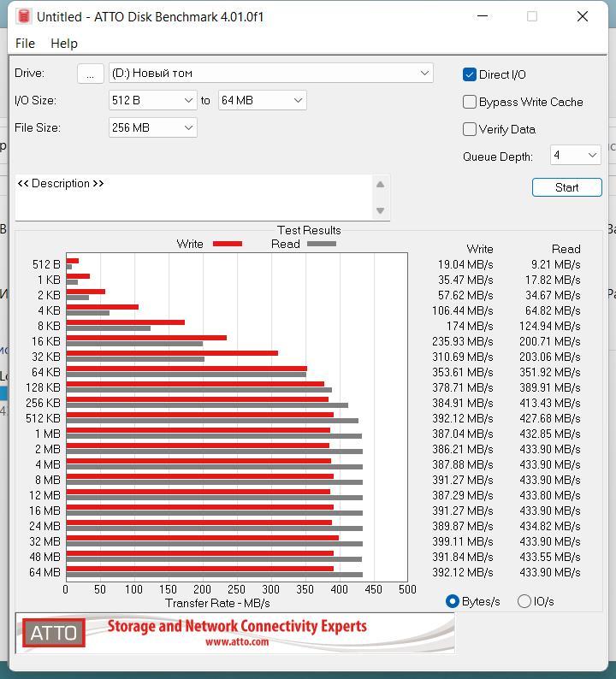Click the 48 MB row label in chart
616x679 pixels.
tap(44, 557)
